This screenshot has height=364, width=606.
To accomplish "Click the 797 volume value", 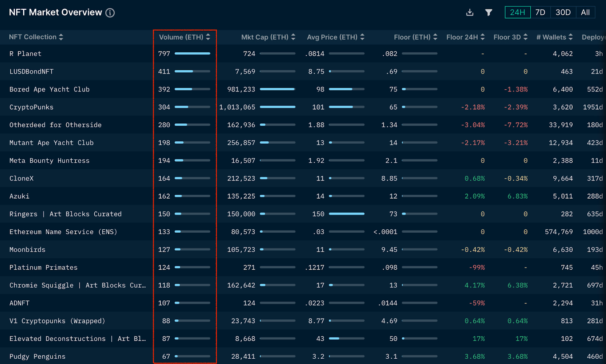I will (x=164, y=54).
